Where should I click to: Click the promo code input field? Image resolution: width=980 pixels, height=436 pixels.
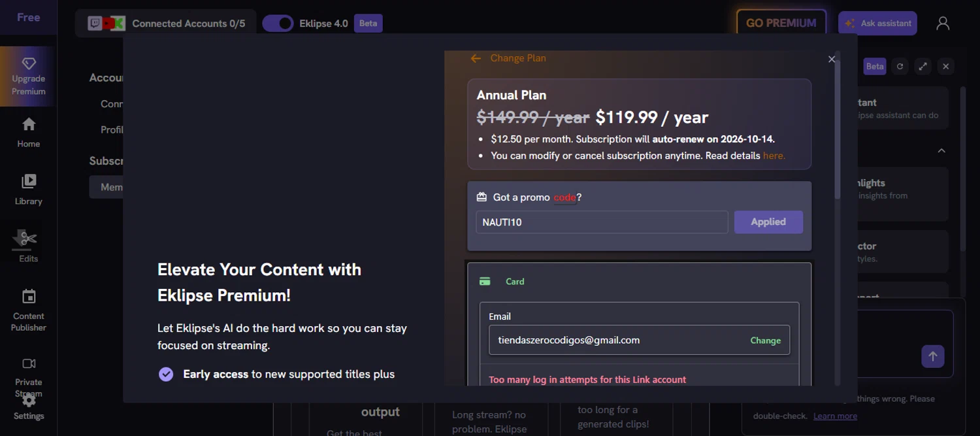click(601, 222)
